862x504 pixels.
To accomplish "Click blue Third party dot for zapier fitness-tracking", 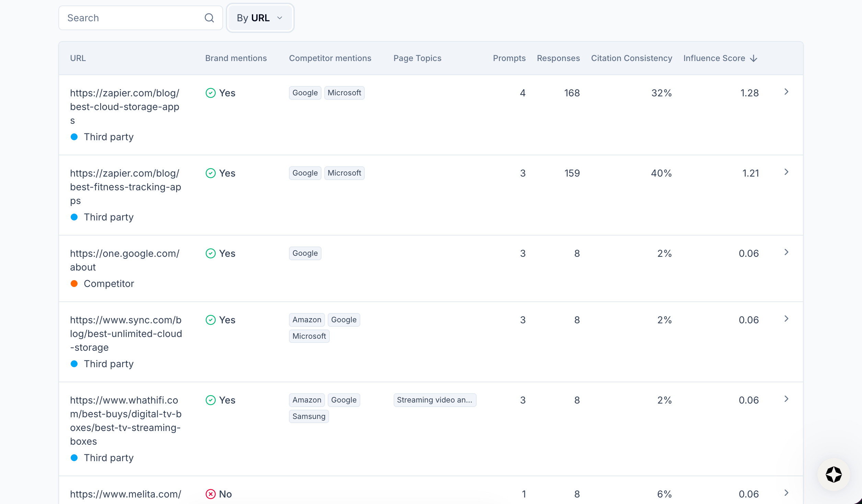I will click(x=74, y=217).
